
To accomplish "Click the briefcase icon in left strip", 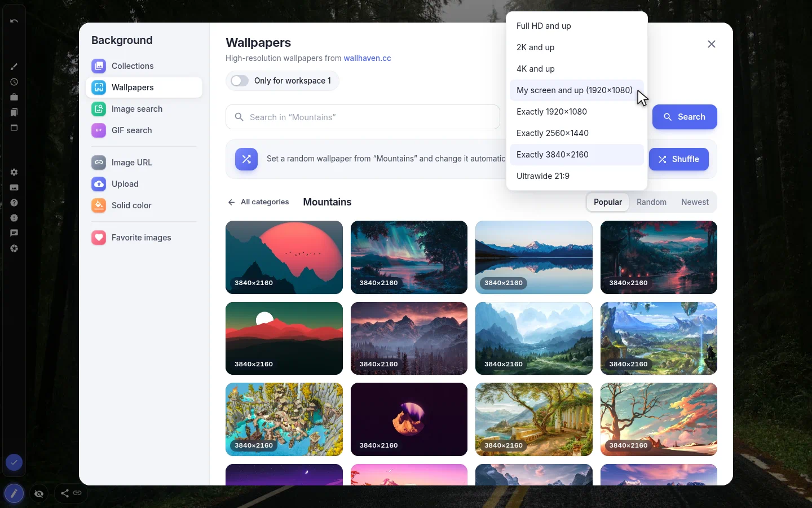I will [x=14, y=97].
